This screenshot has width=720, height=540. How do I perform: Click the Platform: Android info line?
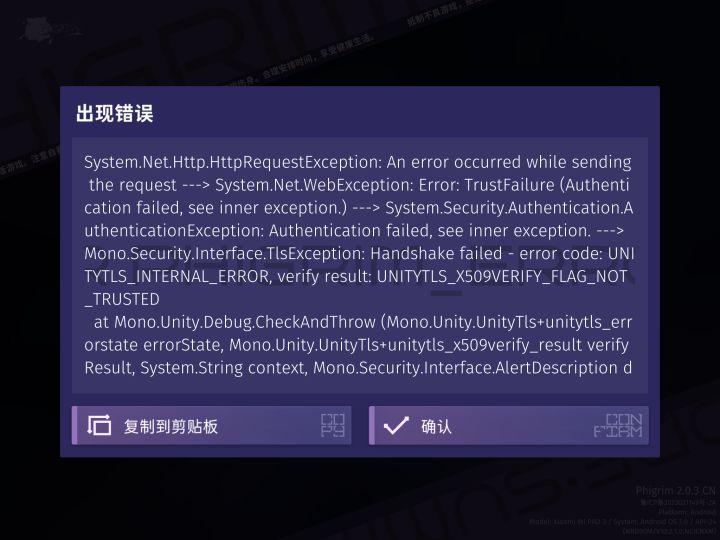click(x=687, y=512)
